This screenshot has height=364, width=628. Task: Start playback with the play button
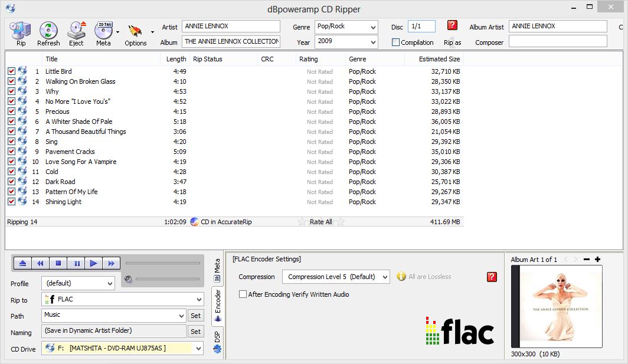point(93,263)
